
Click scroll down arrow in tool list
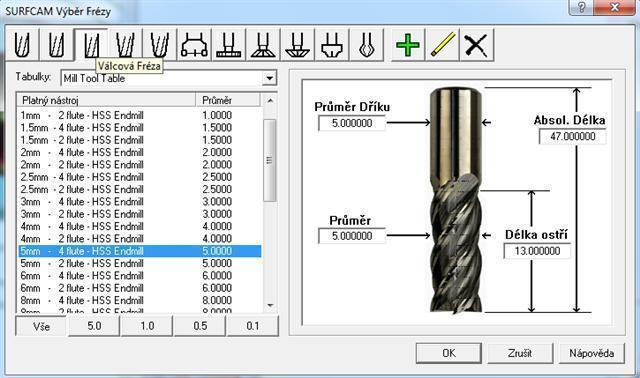270,305
